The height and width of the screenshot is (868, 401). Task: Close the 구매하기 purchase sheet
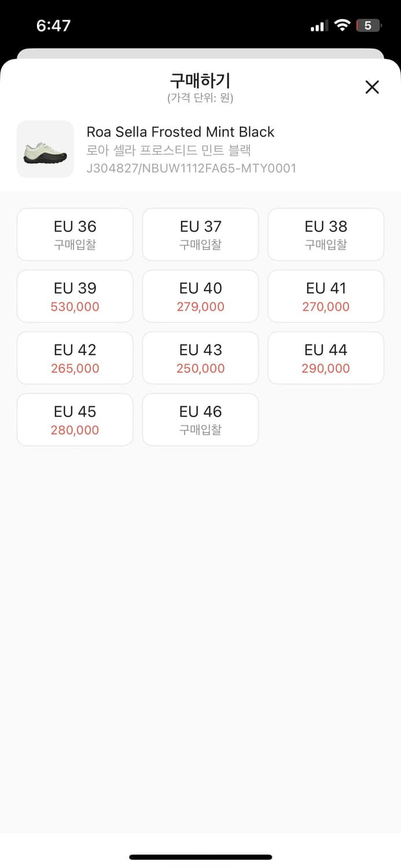pos(372,87)
